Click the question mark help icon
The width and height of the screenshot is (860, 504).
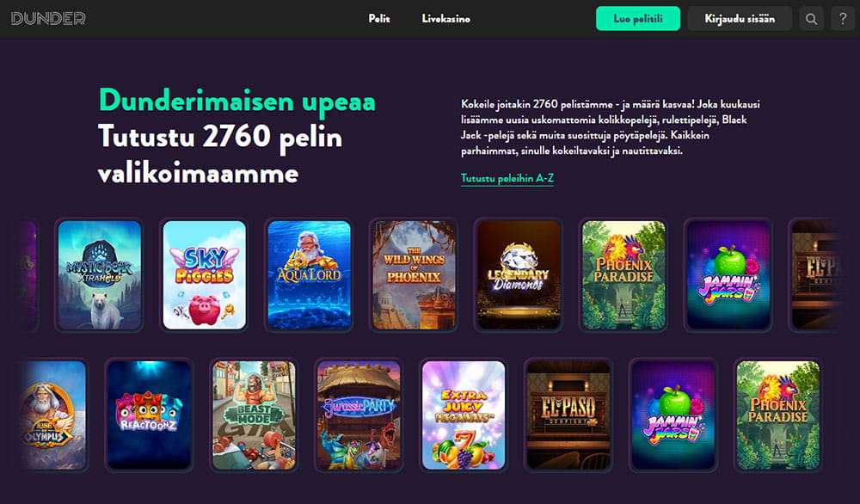coord(843,19)
